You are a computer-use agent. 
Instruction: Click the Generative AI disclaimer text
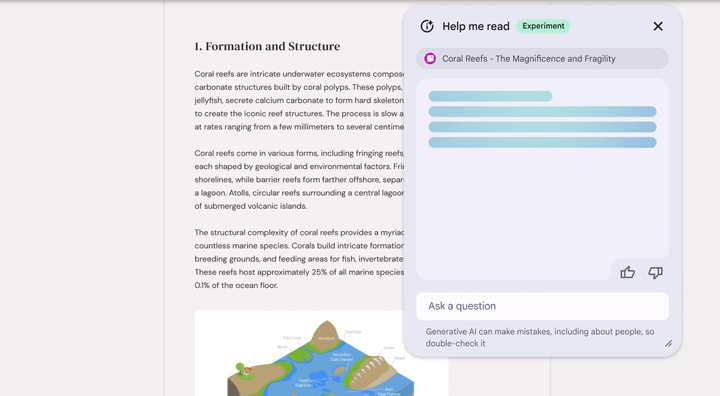coord(540,337)
